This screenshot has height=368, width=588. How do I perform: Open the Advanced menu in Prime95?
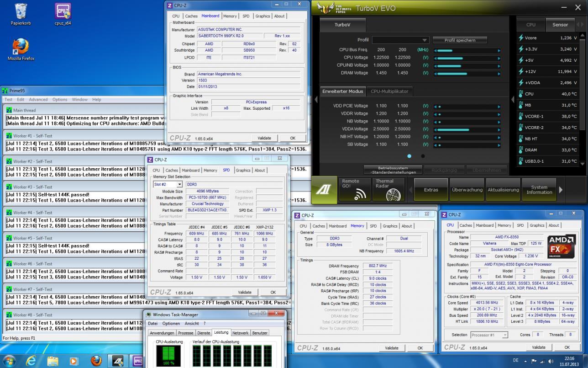38,100
